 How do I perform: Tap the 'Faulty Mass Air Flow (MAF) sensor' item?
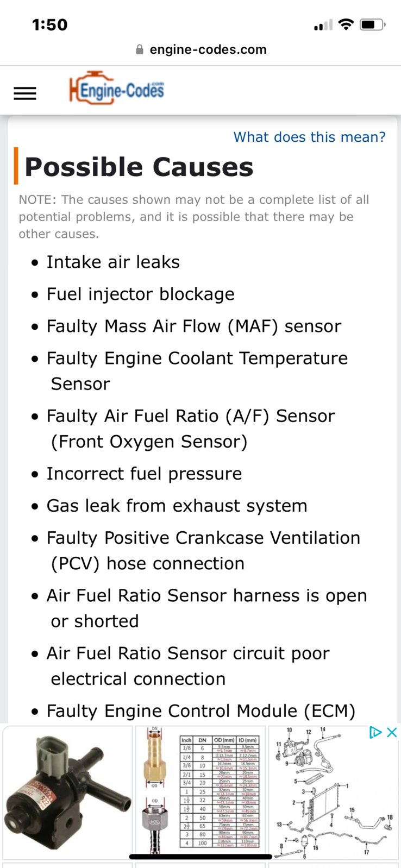point(194,326)
